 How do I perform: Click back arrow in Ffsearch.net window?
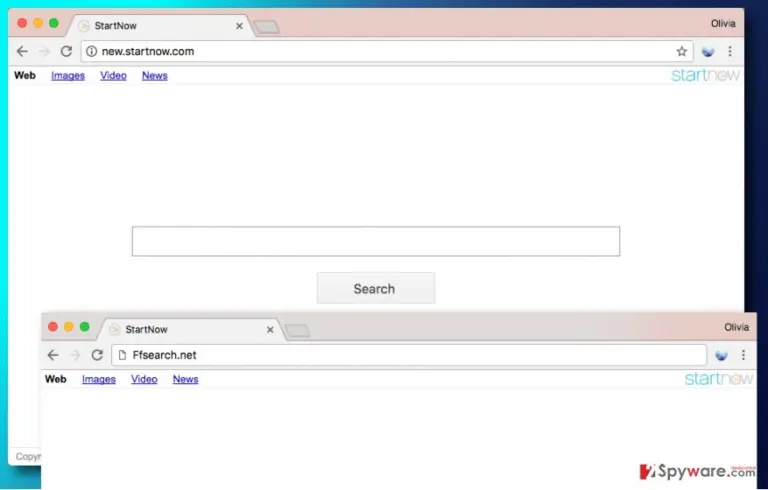53,355
